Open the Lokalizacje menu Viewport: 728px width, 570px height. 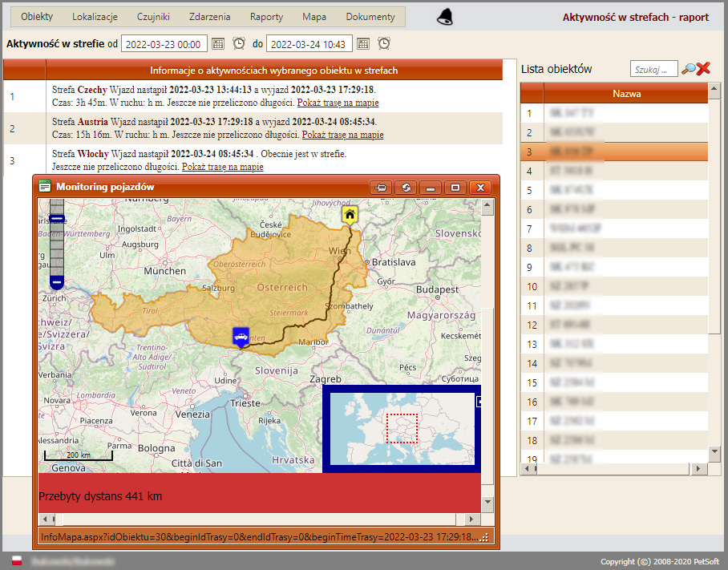pos(95,17)
